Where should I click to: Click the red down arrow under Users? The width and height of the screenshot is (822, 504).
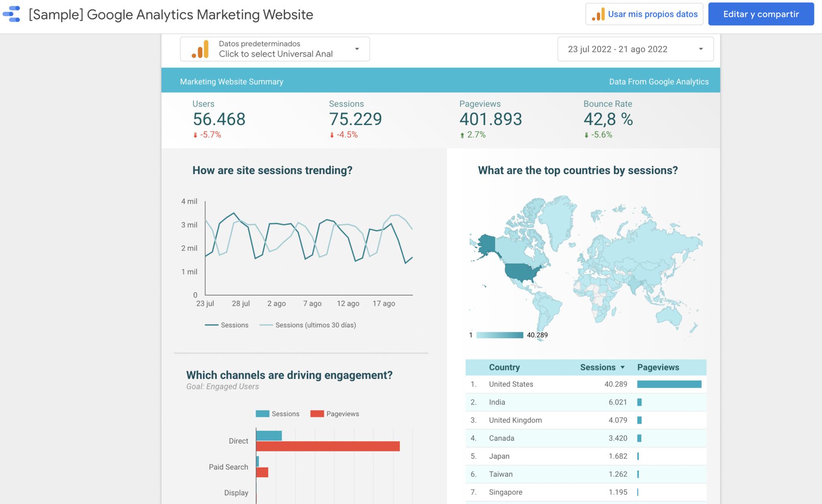click(x=195, y=135)
